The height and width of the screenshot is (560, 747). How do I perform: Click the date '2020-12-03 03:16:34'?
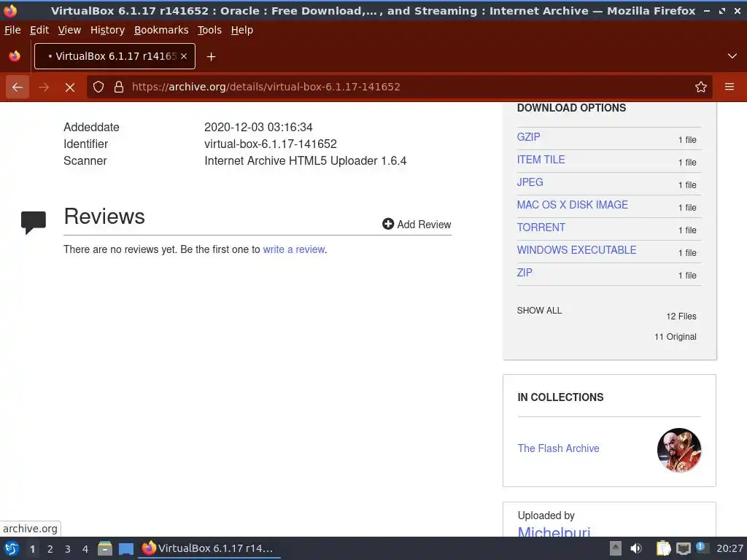tap(258, 127)
